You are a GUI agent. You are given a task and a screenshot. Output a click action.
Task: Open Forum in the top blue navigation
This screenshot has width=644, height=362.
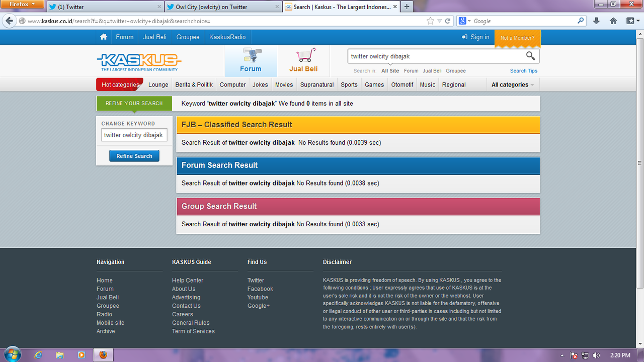tap(125, 37)
